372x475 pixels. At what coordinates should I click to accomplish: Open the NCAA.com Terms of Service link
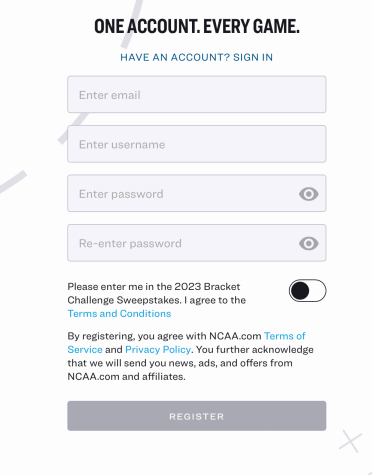click(x=285, y=336)
